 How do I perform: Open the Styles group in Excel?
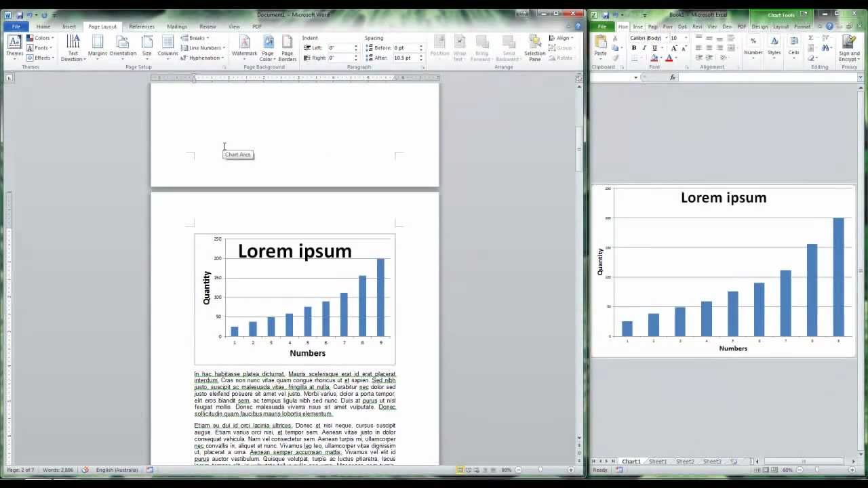point(774,46)
